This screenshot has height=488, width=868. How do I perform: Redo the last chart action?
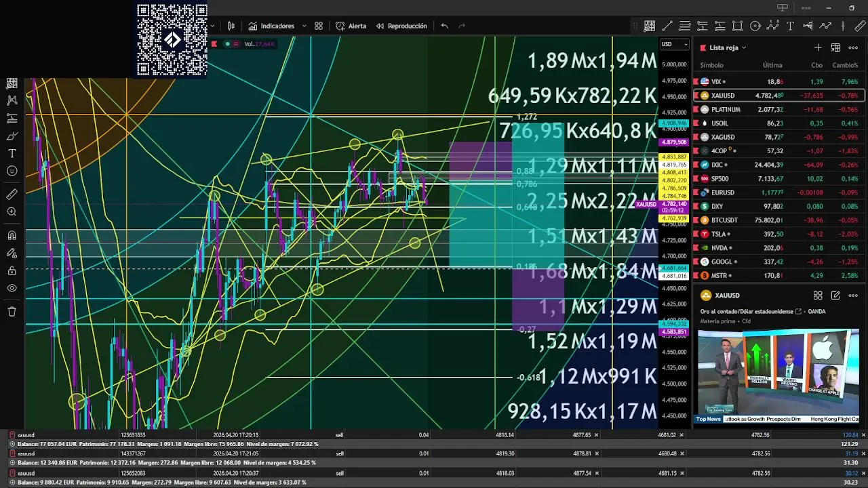coord(462,26)
